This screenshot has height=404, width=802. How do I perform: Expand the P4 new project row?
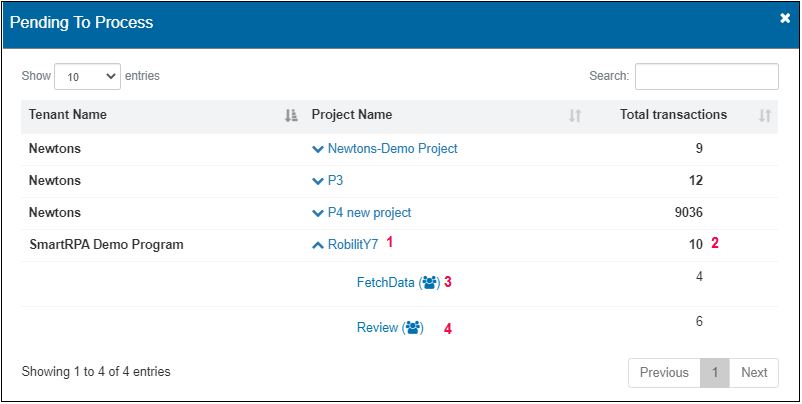[318, 213]
